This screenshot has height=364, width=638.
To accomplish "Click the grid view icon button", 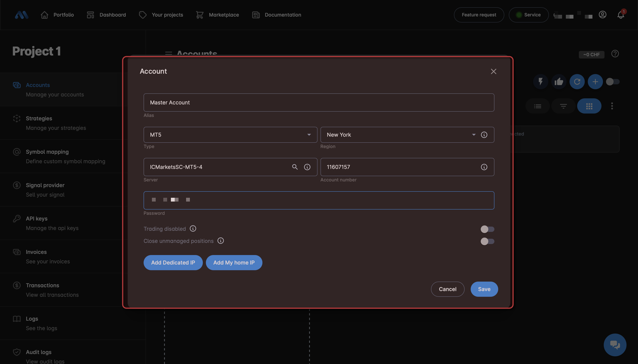I will 589,106.
